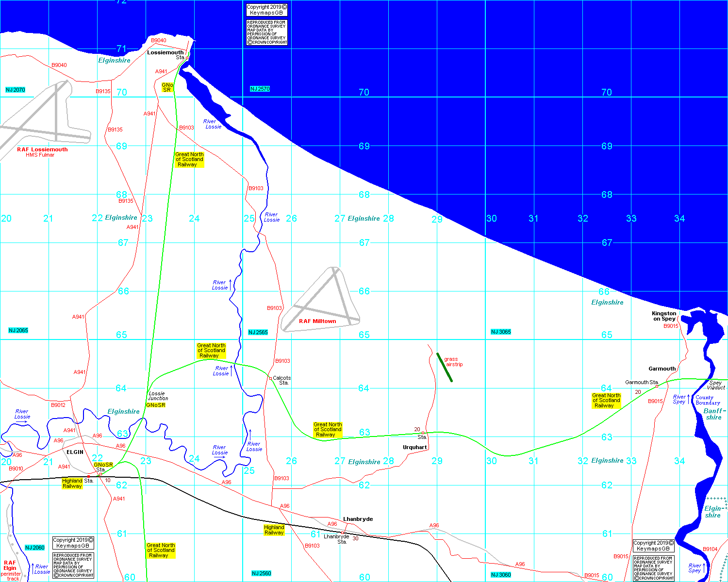This screenshot has height=582, width=728.
Task: Open the NJ 3060 map tile label
Action: click(x=500, y=575)
